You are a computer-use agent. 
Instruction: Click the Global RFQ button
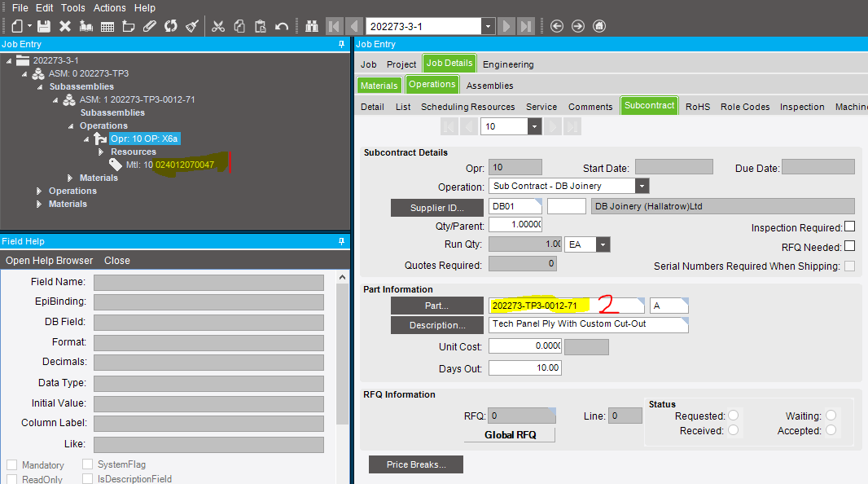[510, 435]
